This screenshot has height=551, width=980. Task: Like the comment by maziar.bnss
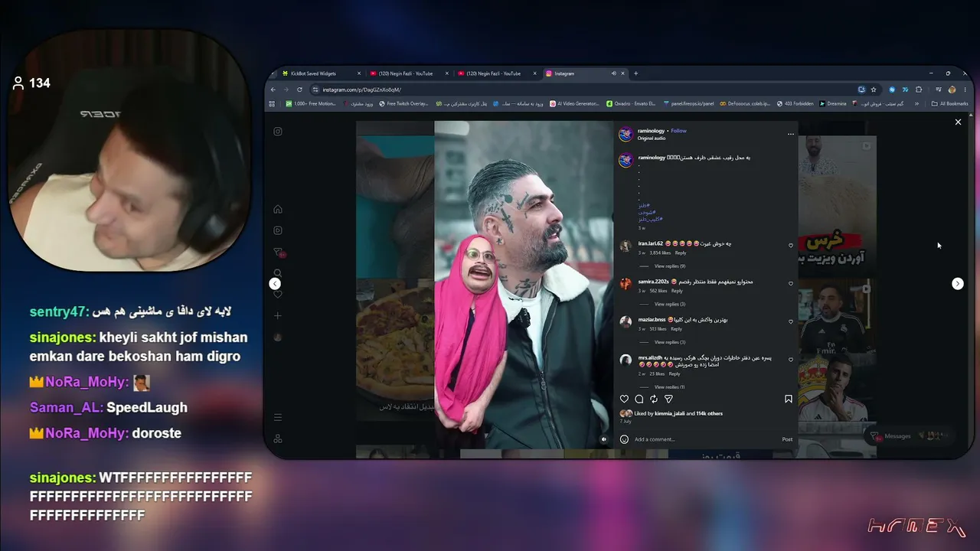click(791, 321)
